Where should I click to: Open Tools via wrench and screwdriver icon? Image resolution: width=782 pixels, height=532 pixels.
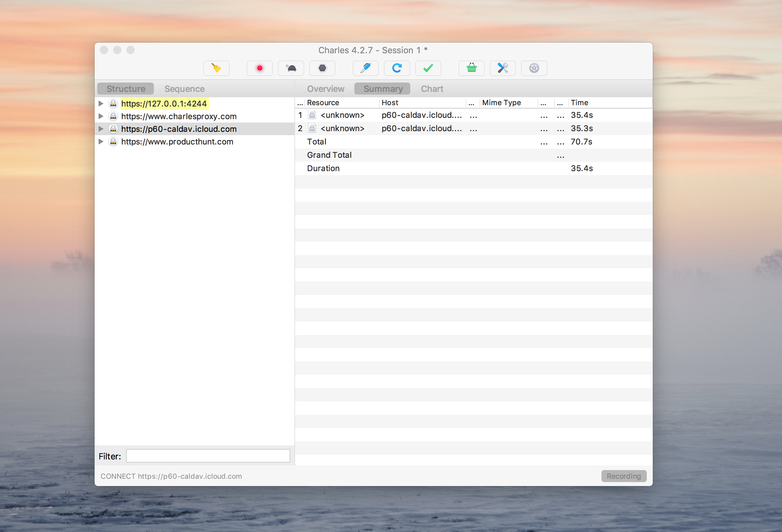[x=503, y=68]
